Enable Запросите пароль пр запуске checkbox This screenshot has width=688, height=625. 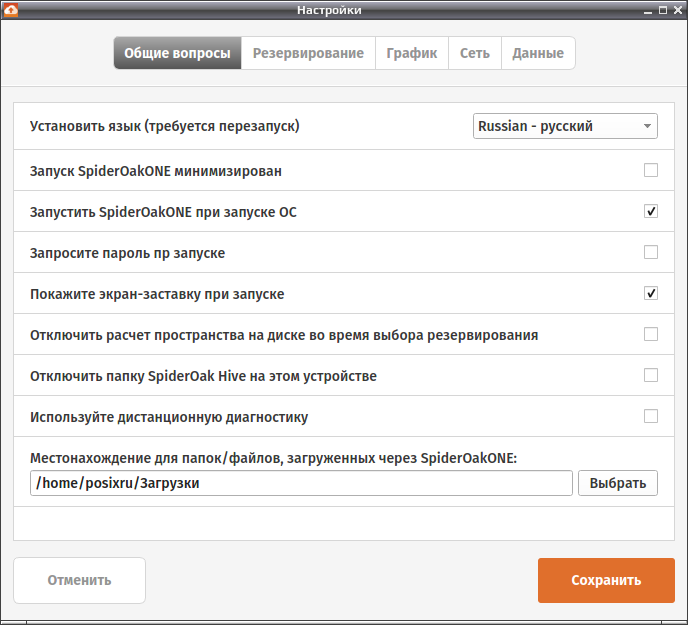(x=651, y=252)
